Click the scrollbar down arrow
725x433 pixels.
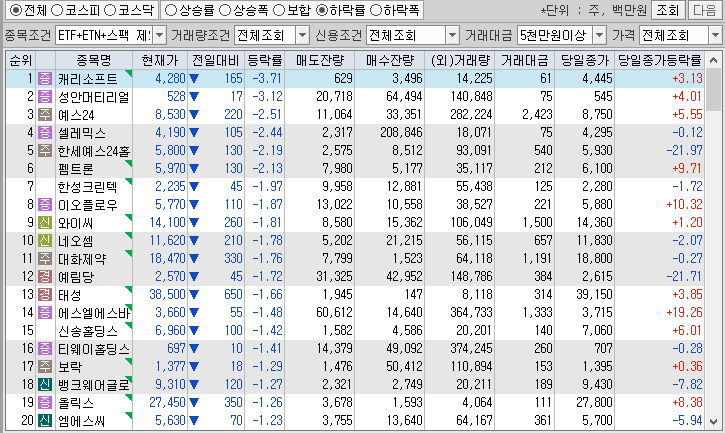(x=713, y=421)
